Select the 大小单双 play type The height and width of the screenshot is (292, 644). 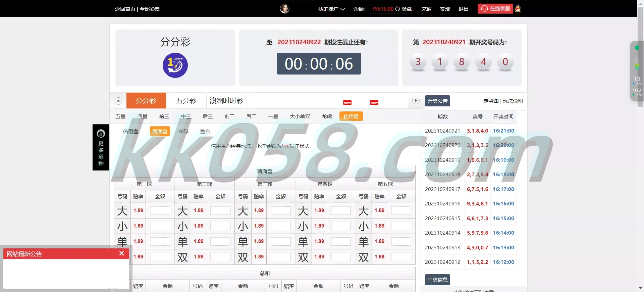click(300, 116)
